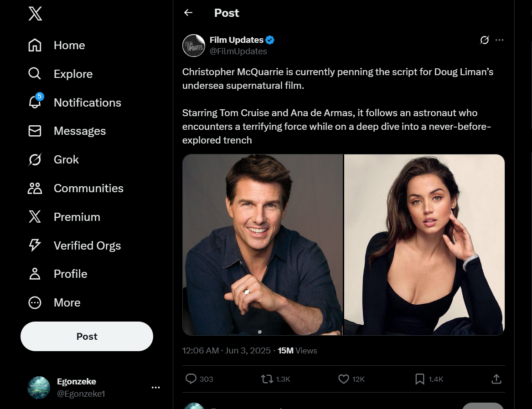This screenshot has width=532, height=409.
Task: Go back using the arrow icon
Action: [x=188, y=13]
